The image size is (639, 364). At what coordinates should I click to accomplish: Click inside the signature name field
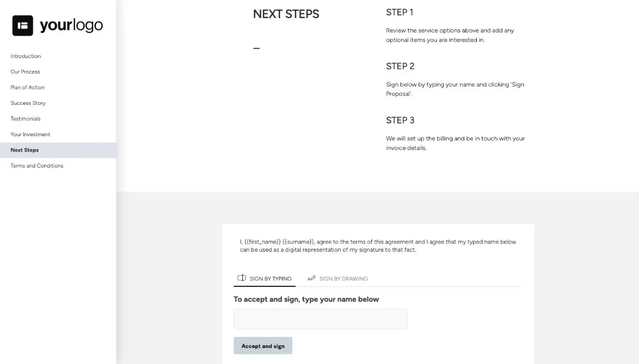click(x=319, y=318)
